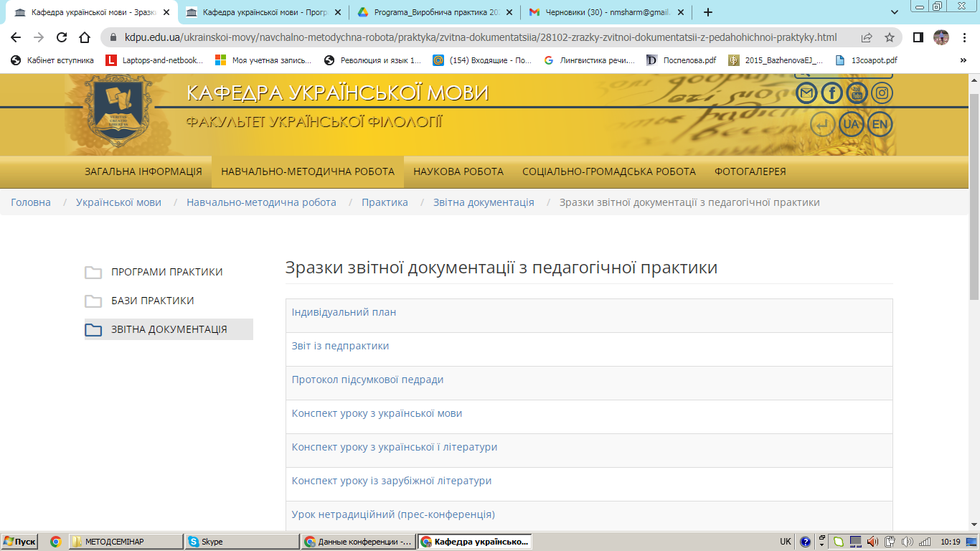Bookmark this page with the star icon
The height and width of the screenshot is (551, 980).
click(x=890, y=37)
